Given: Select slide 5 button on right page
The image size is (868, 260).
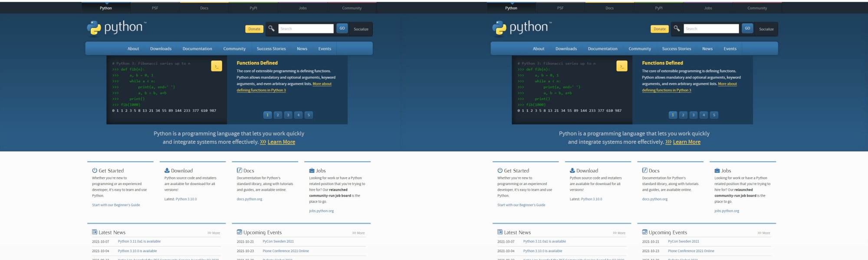Looking at the screenshot, I should click(714, 115).
